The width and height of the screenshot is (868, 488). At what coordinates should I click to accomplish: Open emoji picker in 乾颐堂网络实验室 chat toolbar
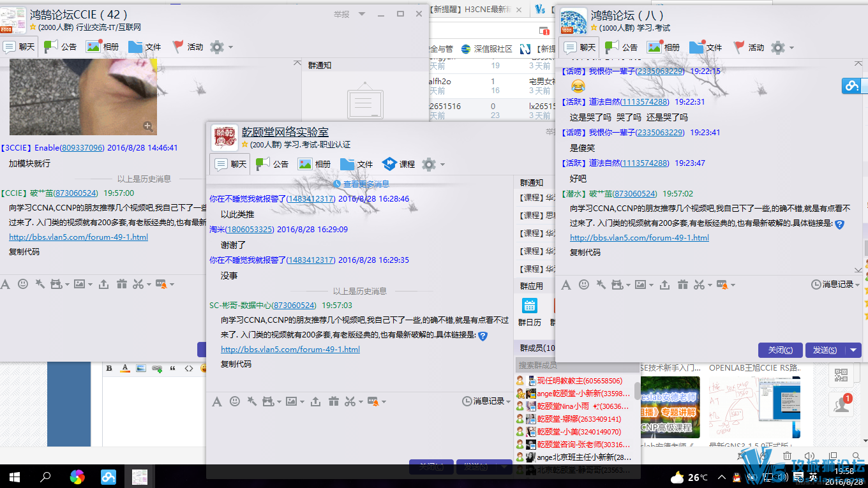[x=235, y=401]
